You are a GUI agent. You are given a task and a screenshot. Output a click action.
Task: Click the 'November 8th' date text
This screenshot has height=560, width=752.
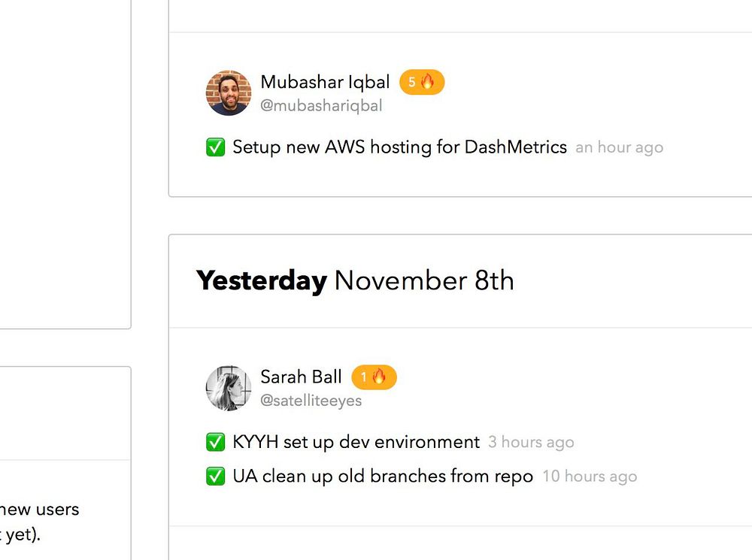[424, 281]
